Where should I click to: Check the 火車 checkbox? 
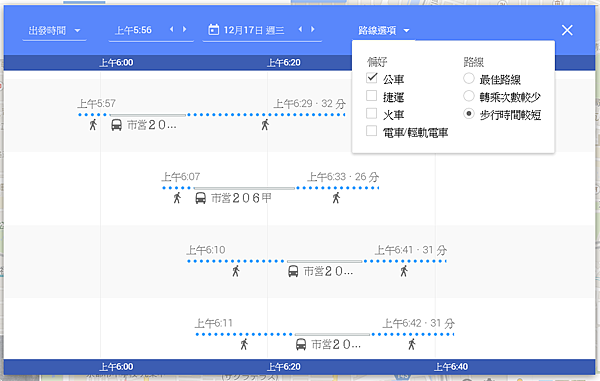(x=372, y=113)
